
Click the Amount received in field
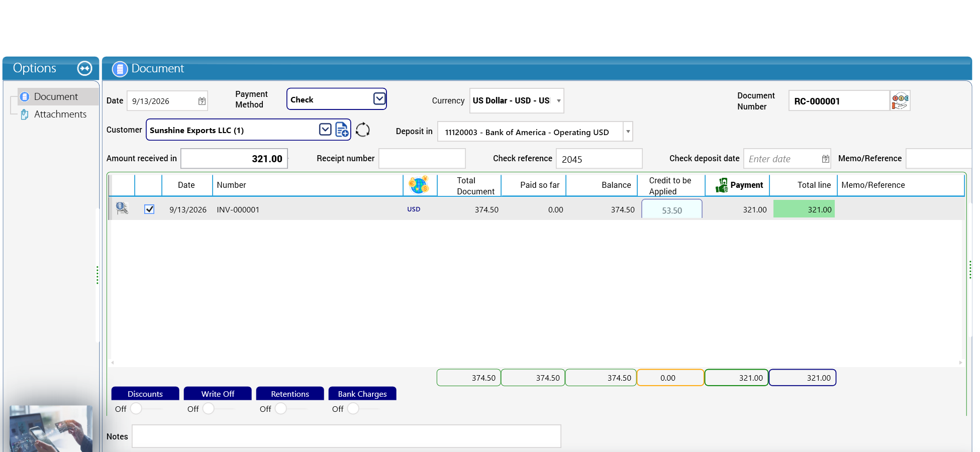coord(234,159)
